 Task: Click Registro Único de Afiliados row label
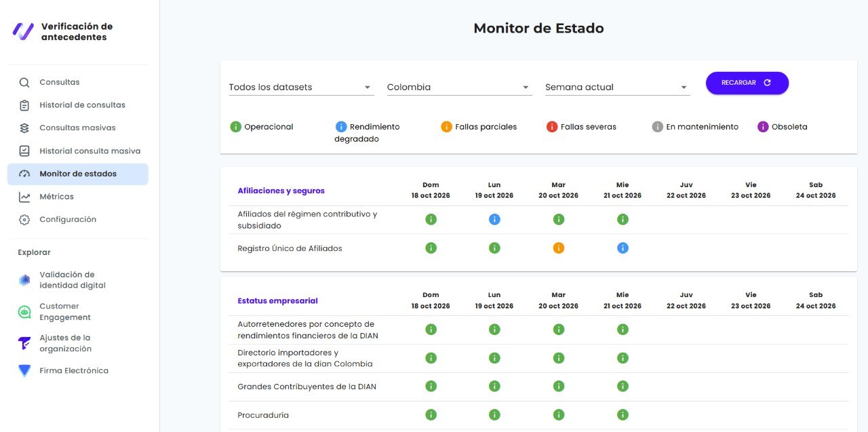[x=290, y=249]
